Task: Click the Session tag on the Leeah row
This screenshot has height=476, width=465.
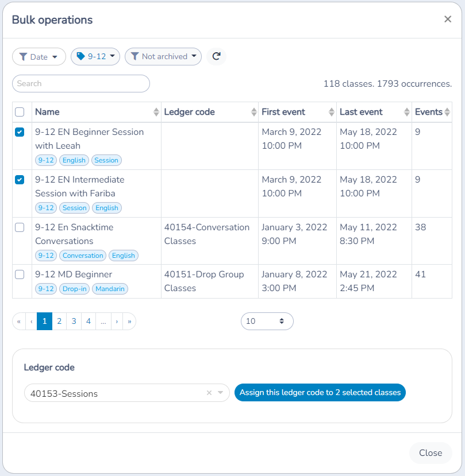Action: coord(106,160)
